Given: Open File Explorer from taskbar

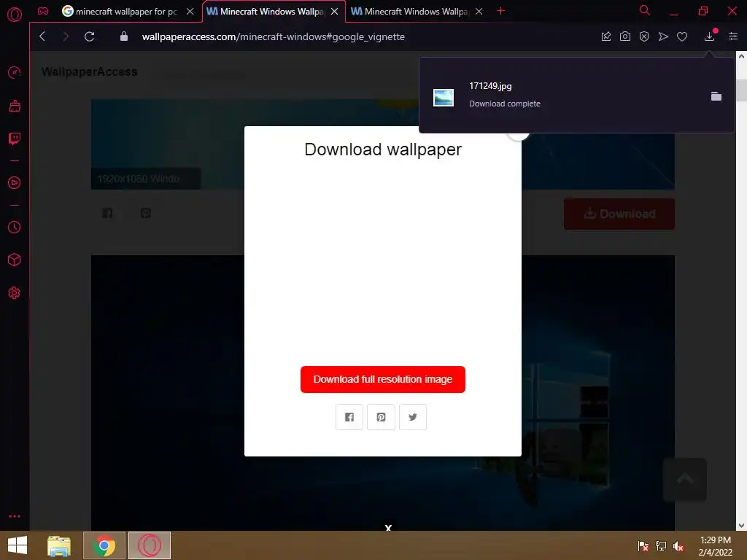Looking at the screenshot, I should [x=58, y=545].
